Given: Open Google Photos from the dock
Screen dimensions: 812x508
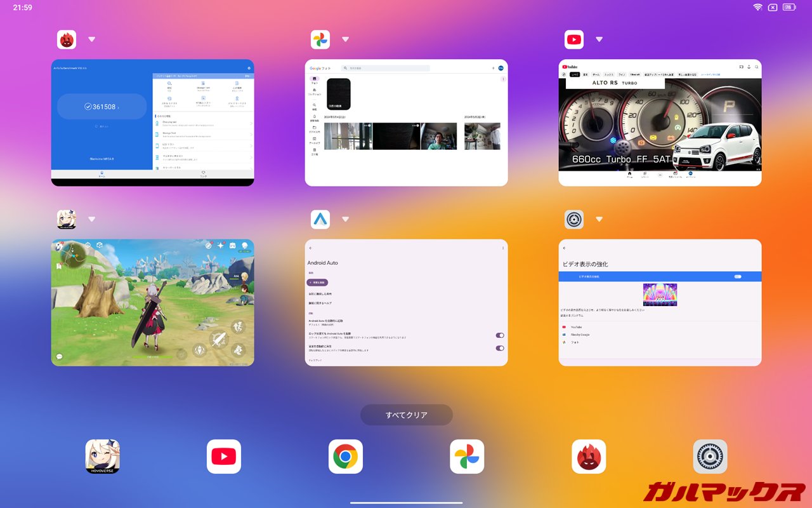Looking at the screenshot, I should (x=467, y=457).
